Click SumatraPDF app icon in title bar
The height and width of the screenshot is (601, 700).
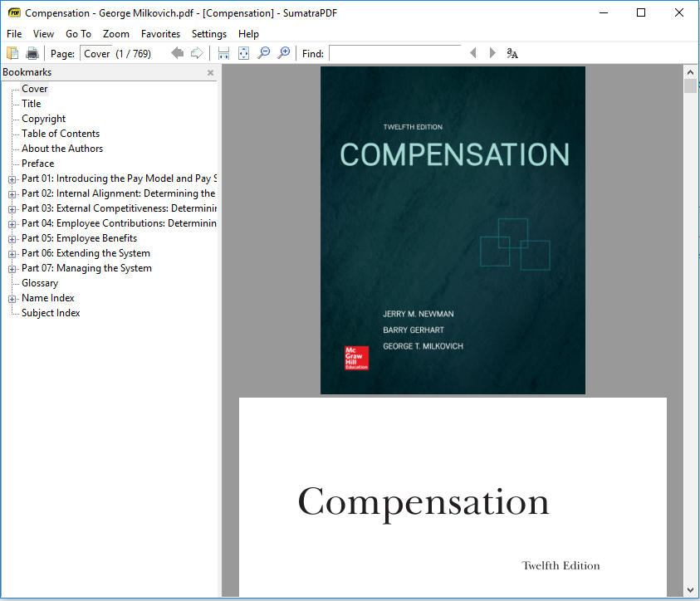point(14,12)
